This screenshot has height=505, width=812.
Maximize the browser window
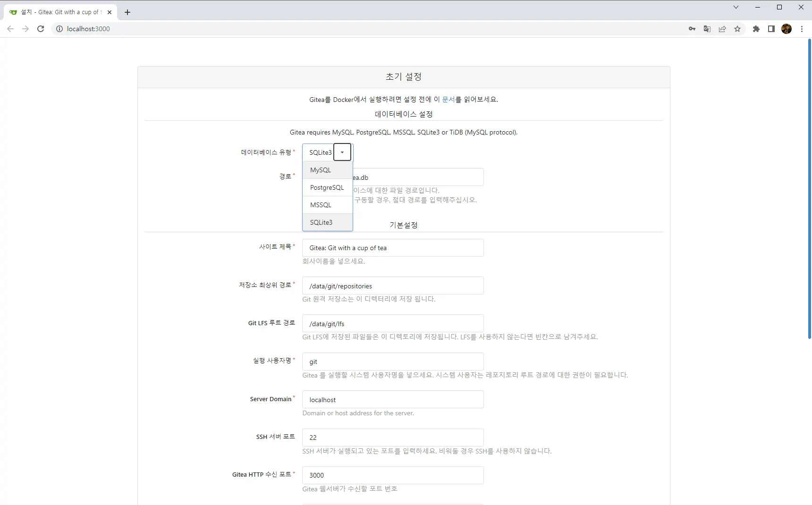coord(779,7)
